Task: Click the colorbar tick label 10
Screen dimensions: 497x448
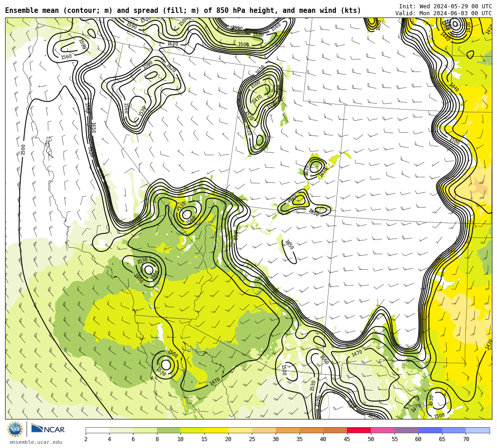Action: click(181, 439)
